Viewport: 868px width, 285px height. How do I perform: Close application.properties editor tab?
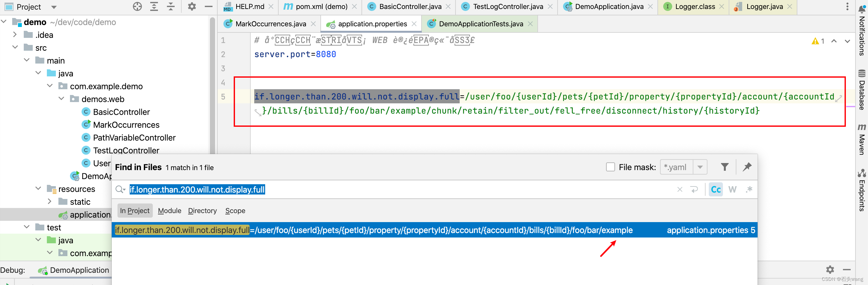[414, 24]
